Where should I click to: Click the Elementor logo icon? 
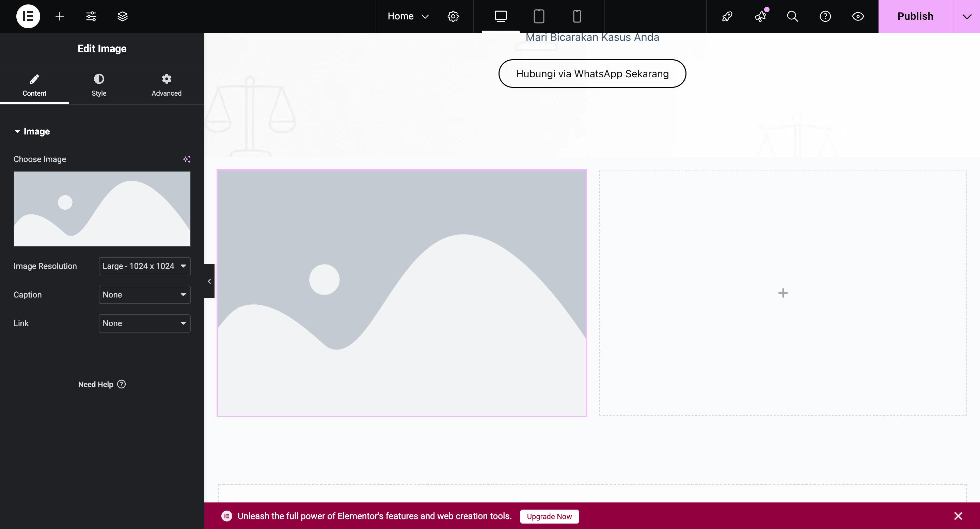(28, 16)
